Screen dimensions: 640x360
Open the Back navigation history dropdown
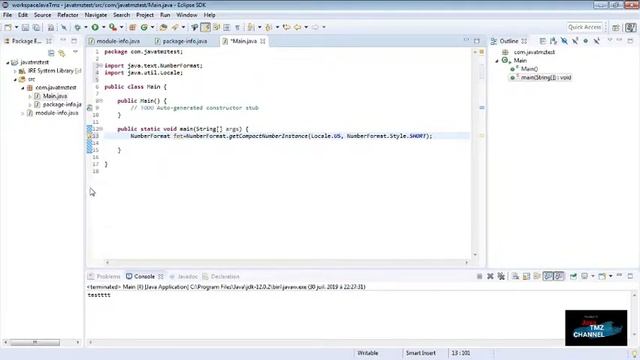pyautogui.click(x=306, y=27)
